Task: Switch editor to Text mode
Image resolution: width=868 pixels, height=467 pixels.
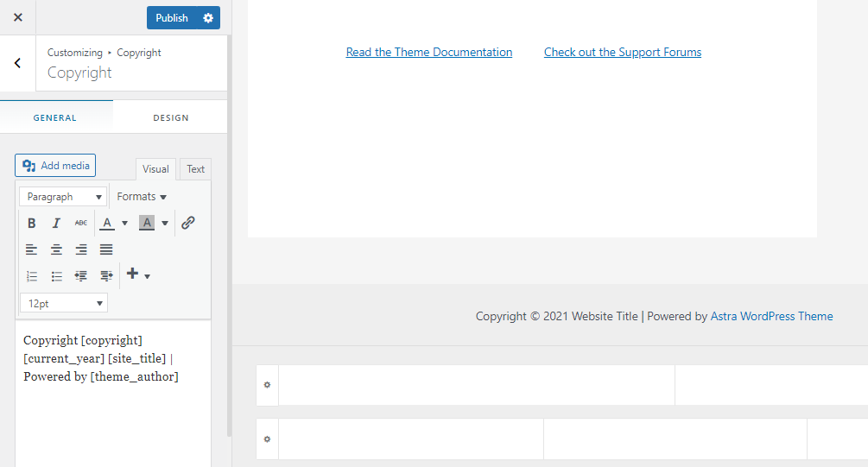Action: click(x=196, y=169)
